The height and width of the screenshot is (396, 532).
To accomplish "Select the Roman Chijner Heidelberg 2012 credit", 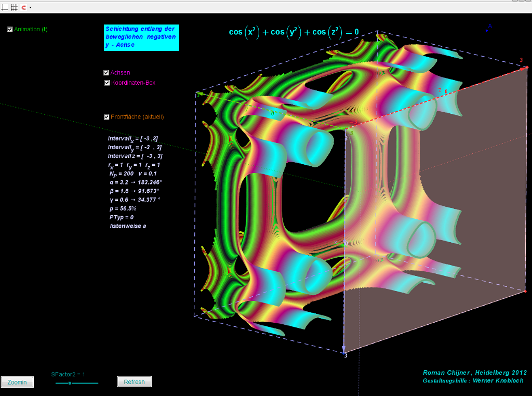I will click(475, 373).
